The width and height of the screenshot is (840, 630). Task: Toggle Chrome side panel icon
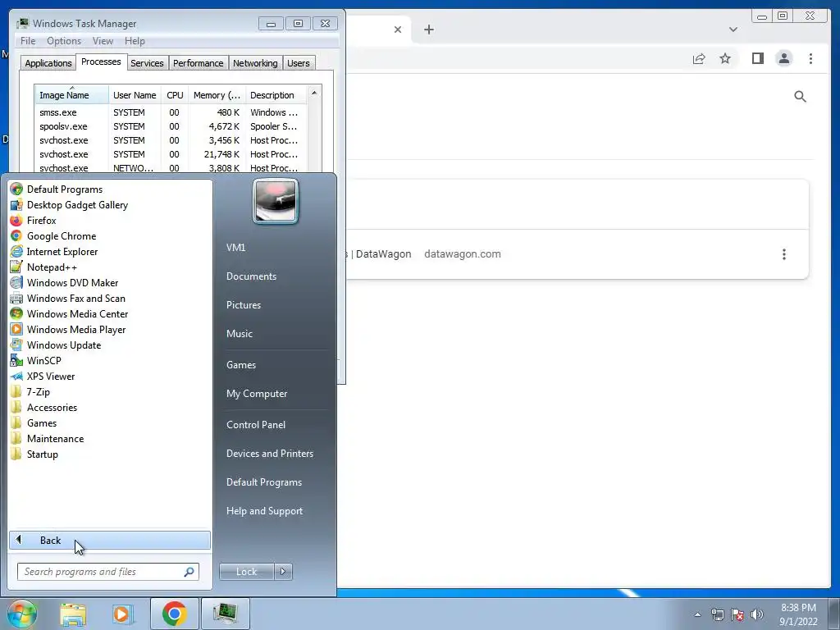point(757,58)
